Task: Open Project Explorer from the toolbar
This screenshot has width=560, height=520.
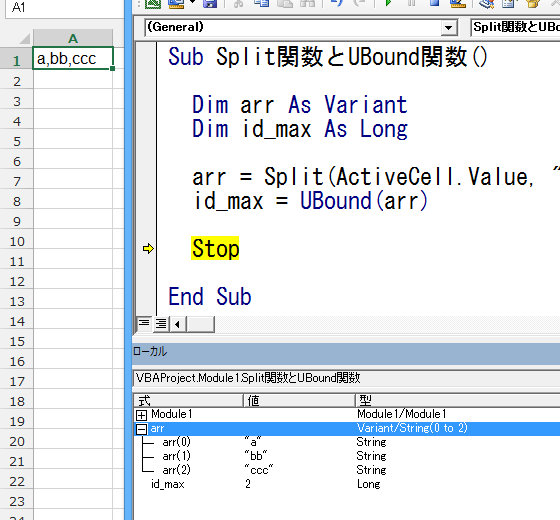Action: pos(486,4)
